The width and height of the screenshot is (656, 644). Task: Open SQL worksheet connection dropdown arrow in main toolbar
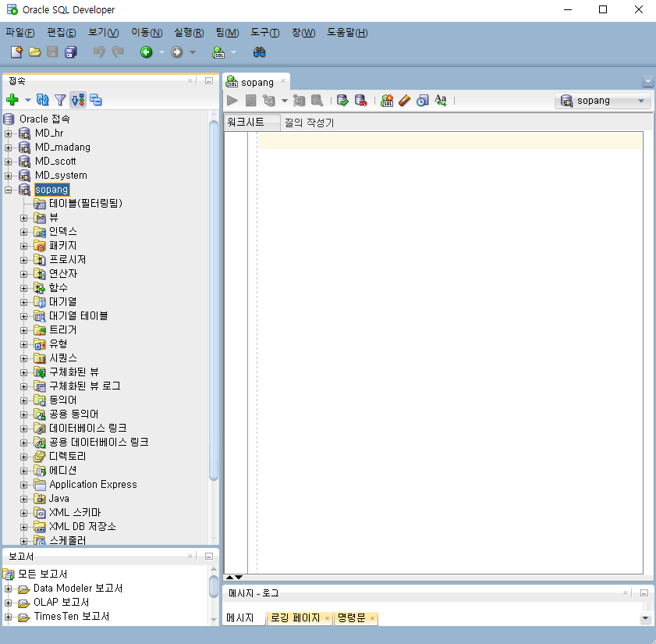pos(234,52)
